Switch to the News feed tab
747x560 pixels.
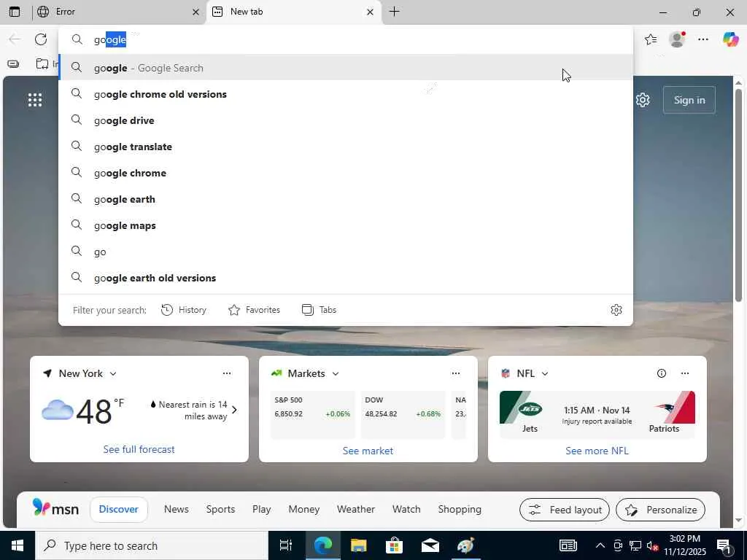177,510
